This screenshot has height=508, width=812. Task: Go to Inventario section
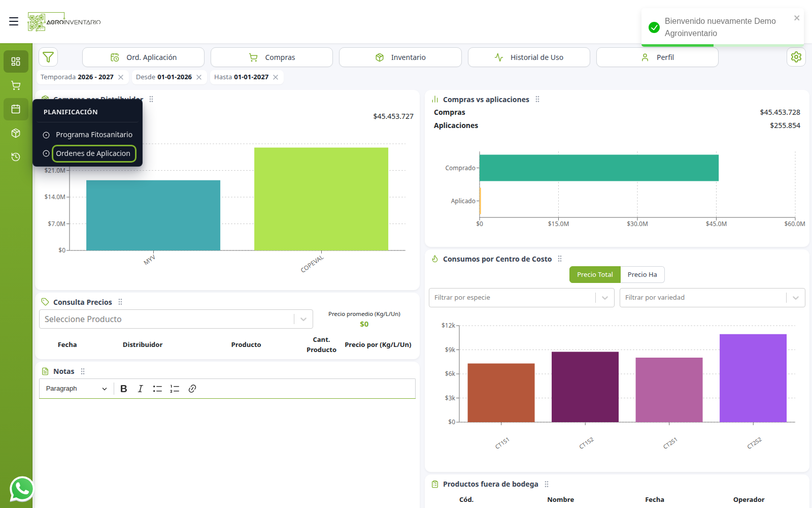pos(400,57)
